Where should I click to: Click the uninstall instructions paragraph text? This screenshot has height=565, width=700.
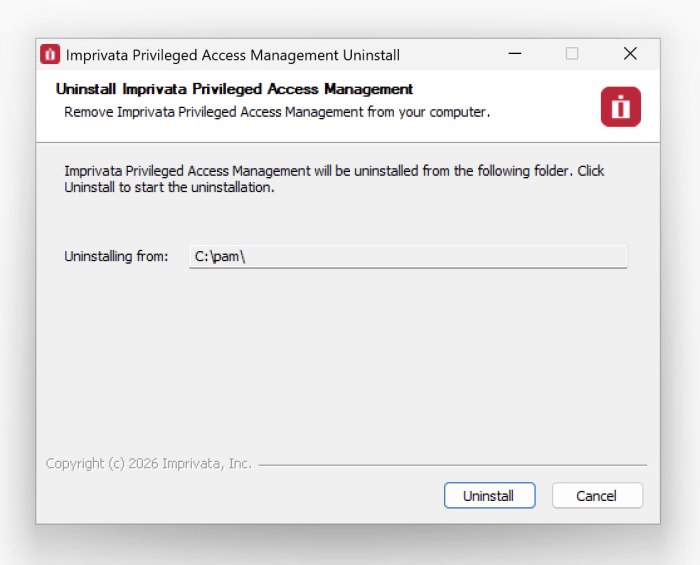334,171
